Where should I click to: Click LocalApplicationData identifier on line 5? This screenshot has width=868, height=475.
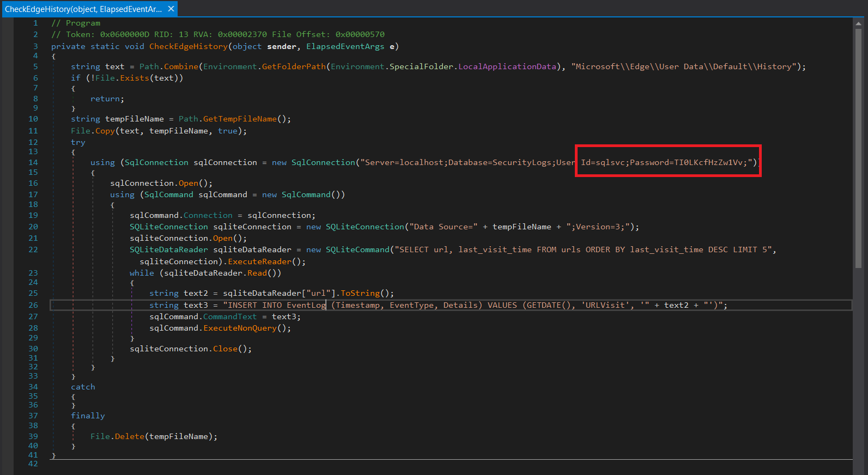coord(507,66)
